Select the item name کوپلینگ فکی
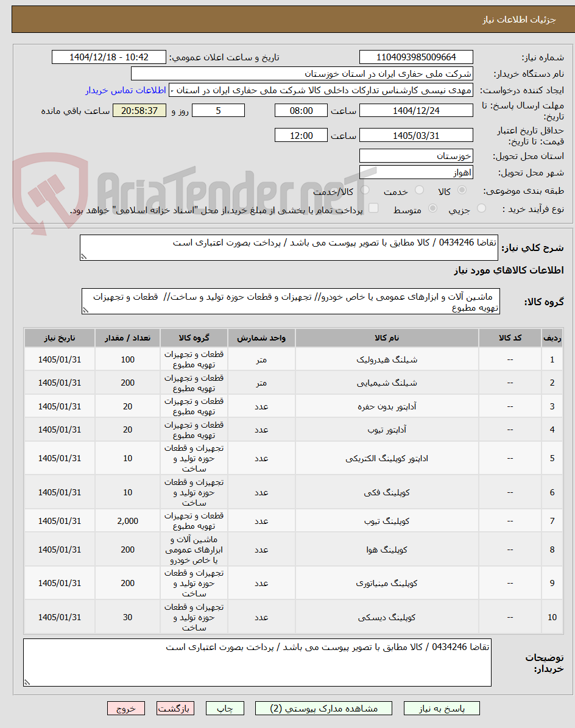The width and height of the screenshot is (575, 728). (x=387, y=492)
